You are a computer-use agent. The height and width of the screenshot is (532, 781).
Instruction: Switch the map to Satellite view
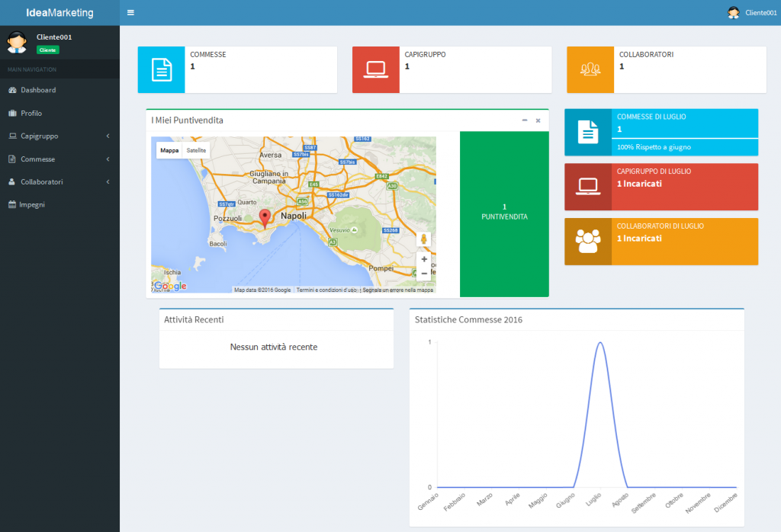(x=196, y=150)
